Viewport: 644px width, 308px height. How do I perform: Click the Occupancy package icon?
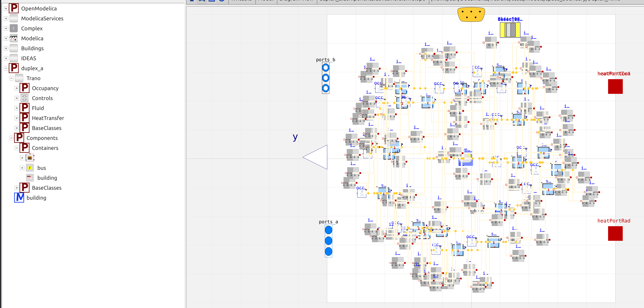pyautogui.click(x=24, y=88)
